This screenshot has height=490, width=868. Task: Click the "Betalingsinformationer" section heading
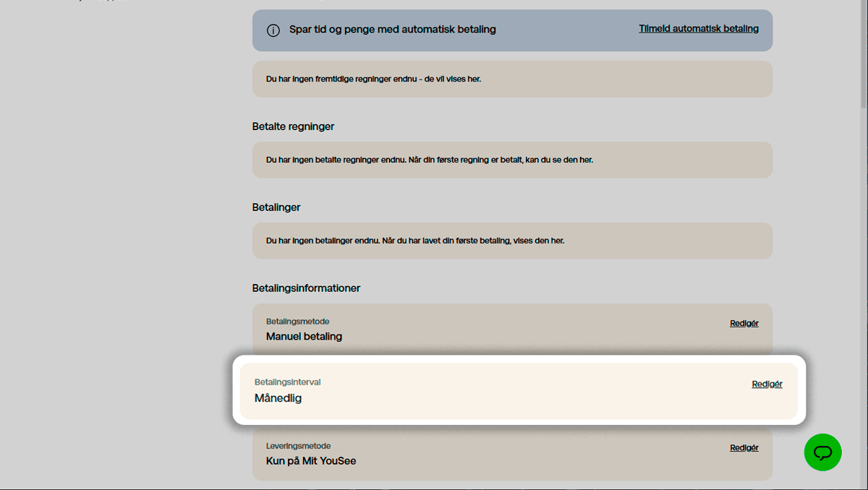pyautogui.click(x=306, y=288)
